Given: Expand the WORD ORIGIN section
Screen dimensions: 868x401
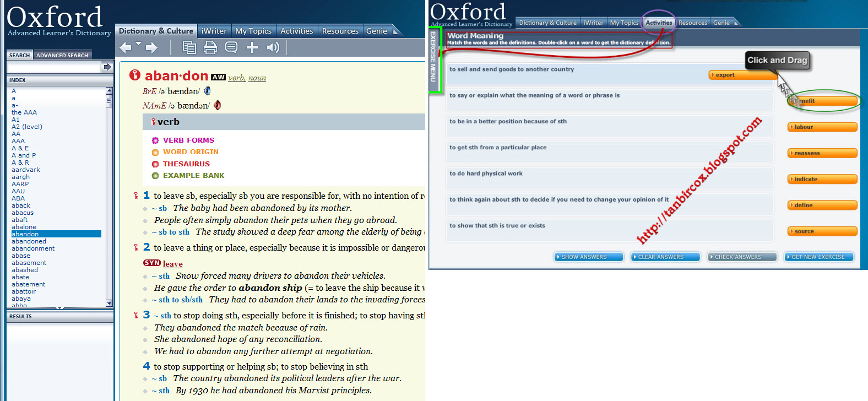Looking at the screenshot, I should pos(191,152).
